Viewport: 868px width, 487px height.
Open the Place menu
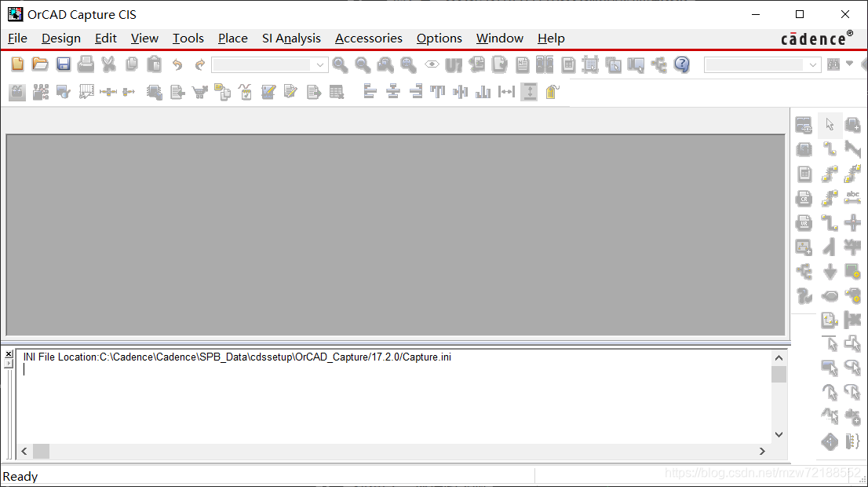click(232, 38)
